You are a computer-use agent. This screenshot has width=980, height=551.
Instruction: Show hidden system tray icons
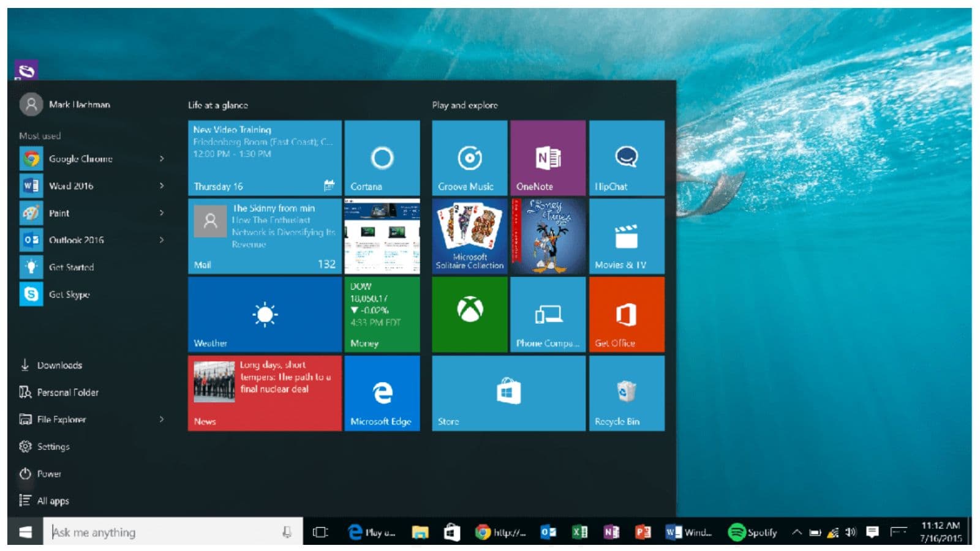(x=798, y=532)
